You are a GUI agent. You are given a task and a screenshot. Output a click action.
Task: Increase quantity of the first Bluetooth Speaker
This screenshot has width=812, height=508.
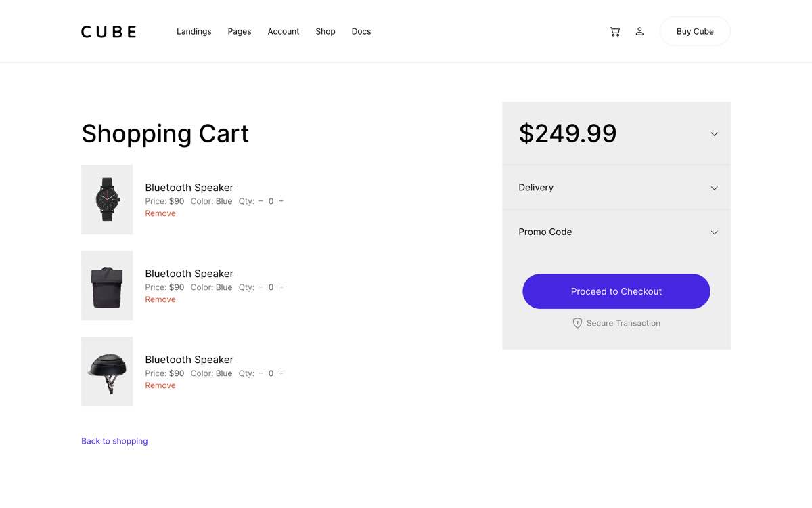click(281, 201)
